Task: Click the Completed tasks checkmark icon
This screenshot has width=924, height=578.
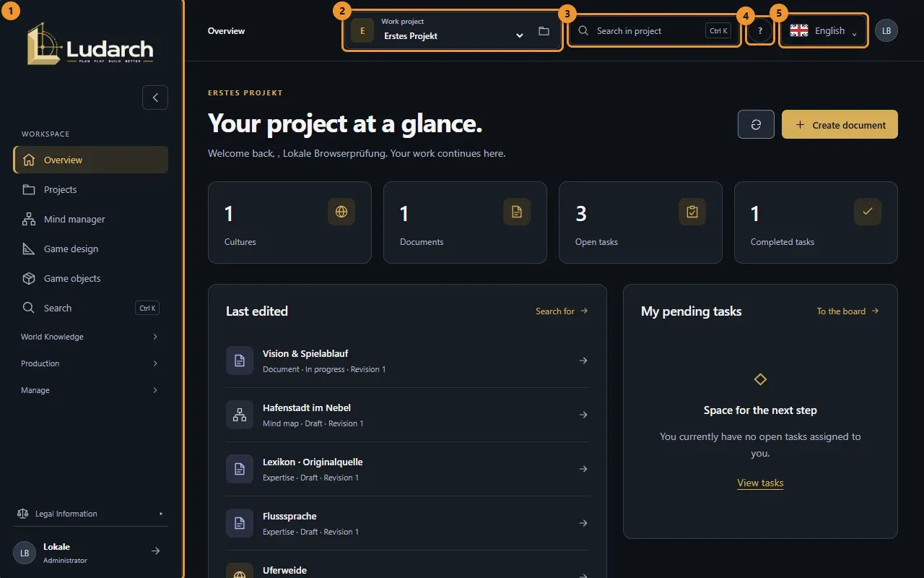Action: (868, 212)
